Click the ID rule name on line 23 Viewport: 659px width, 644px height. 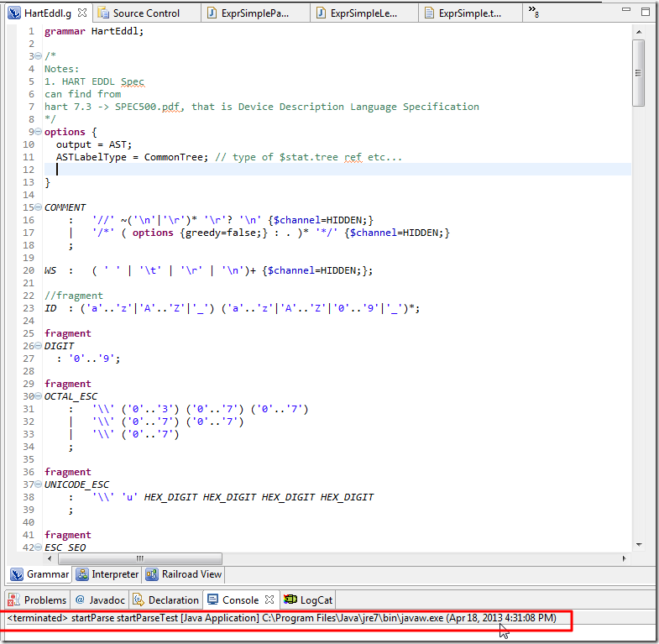50,308
